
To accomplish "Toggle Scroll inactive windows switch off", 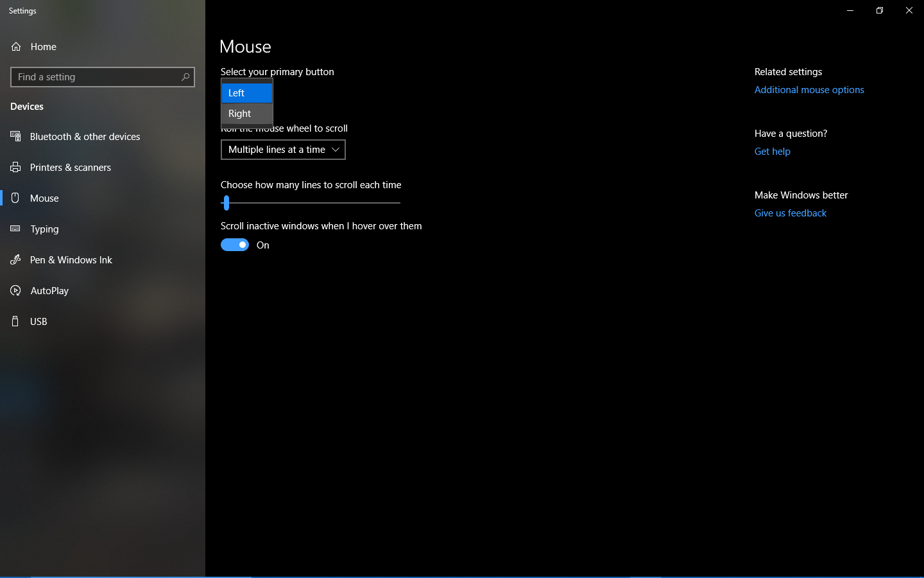I will click(235, 245).
